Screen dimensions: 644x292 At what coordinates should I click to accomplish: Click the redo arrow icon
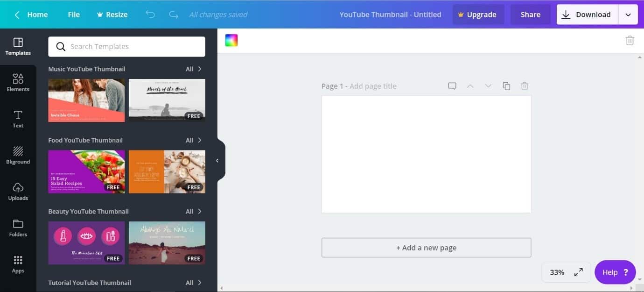174,14
